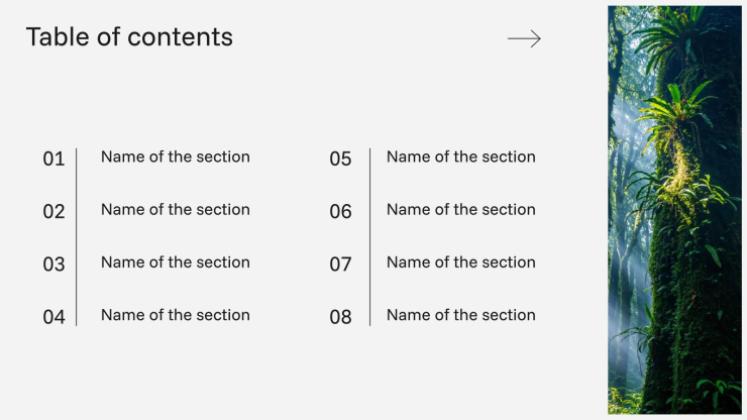Click the right arrow icon
This screenshot has height=420, width=747.
524,39
